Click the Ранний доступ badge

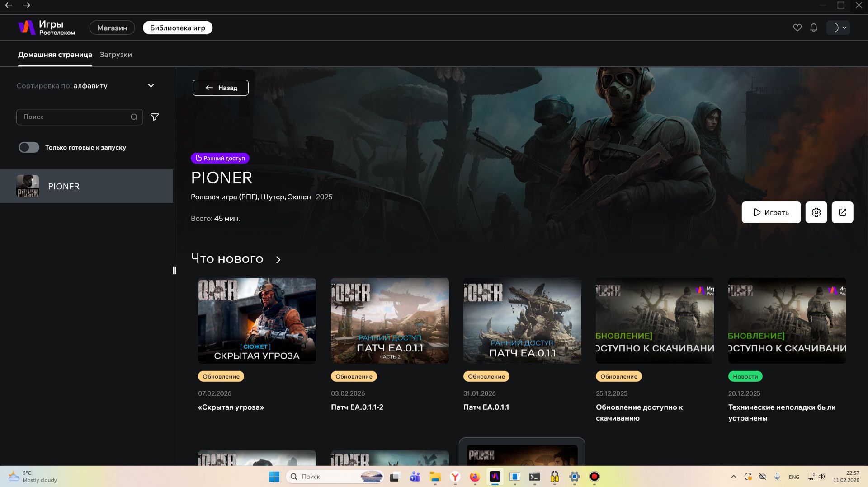click(220, 158)
